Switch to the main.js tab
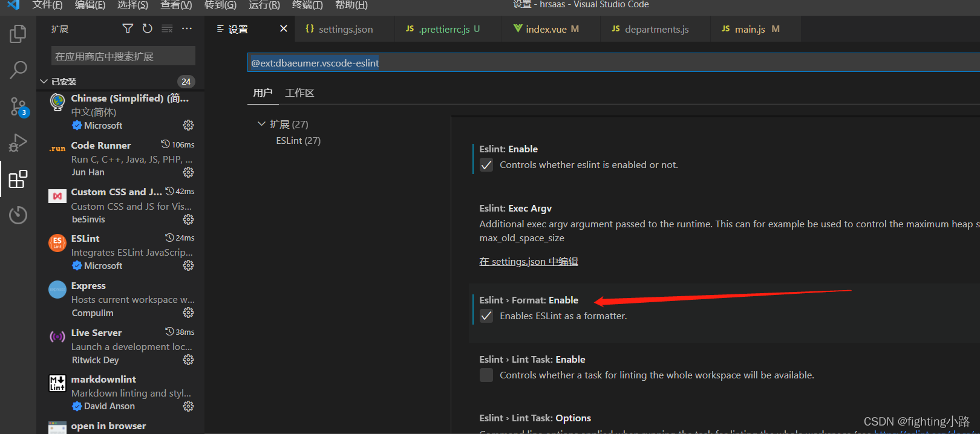This screenshot has width=980, height=434. pos(756,29)
